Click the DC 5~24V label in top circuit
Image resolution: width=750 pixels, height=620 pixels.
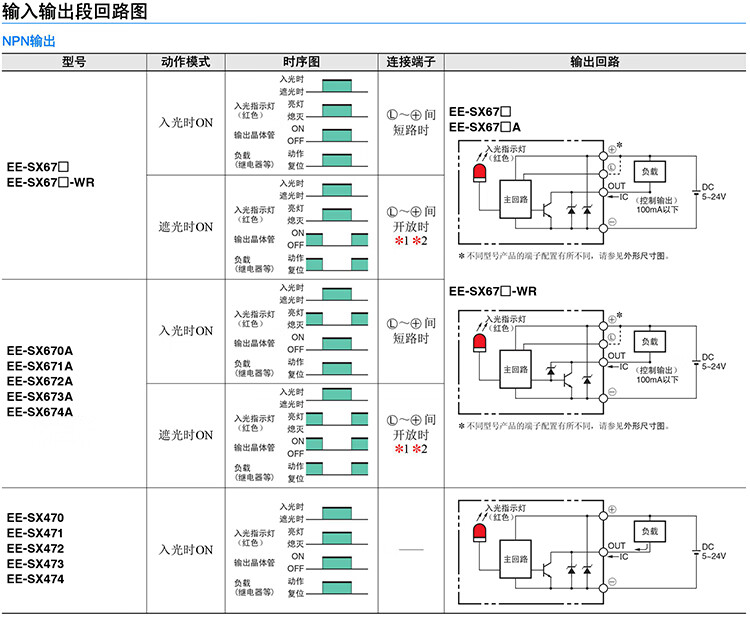714,192
